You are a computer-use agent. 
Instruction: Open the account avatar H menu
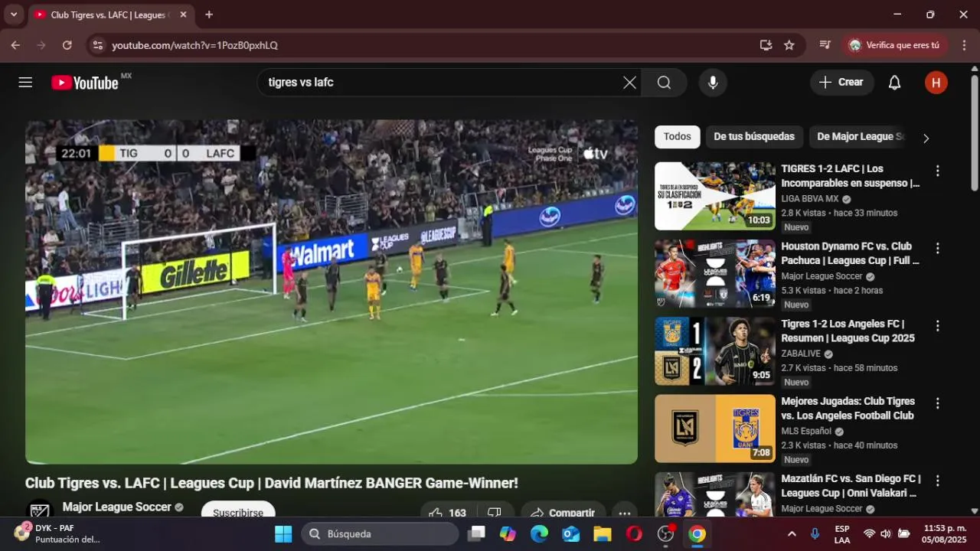(936, 83)
